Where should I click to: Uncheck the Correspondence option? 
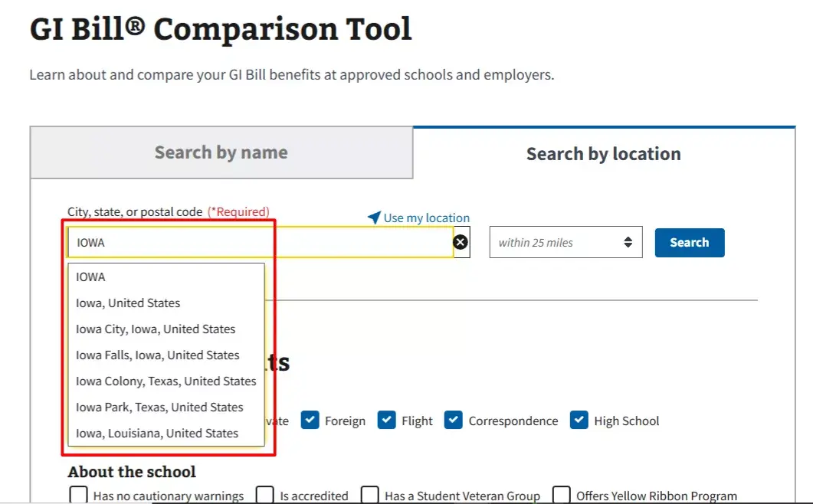(454, 420)
